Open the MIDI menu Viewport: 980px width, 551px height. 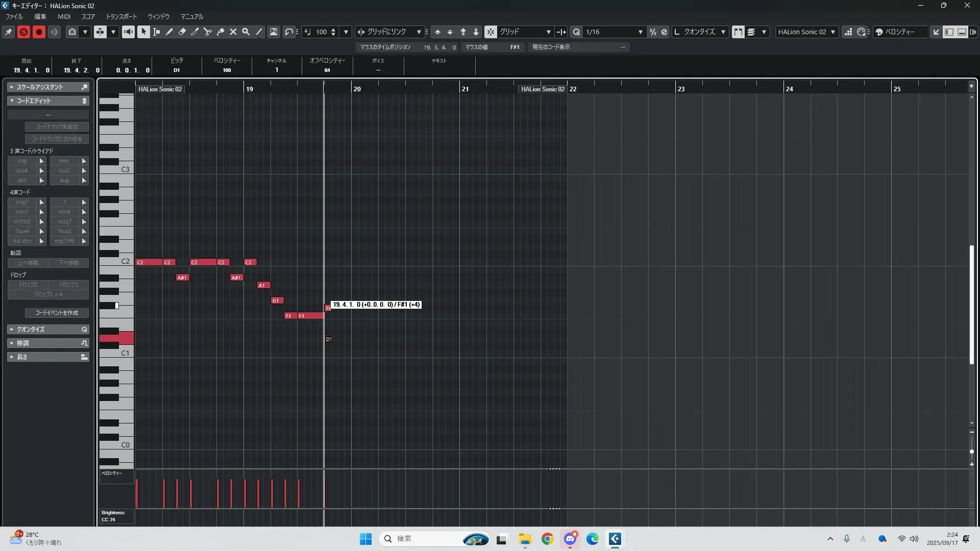pos(64,16)
